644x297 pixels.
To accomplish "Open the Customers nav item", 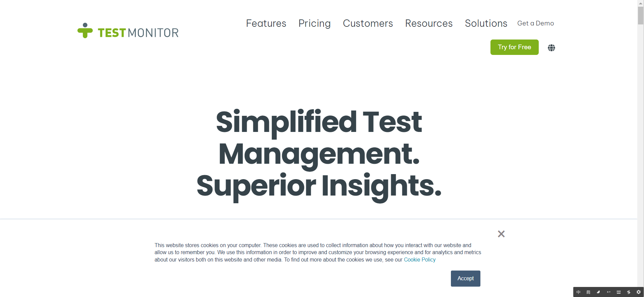I will [368, 23].
